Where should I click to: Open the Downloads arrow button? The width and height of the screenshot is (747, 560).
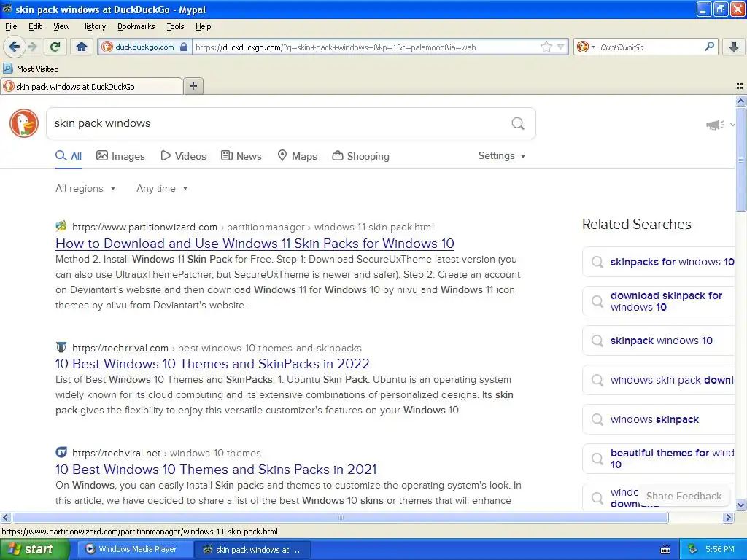[x=734, y=47]
